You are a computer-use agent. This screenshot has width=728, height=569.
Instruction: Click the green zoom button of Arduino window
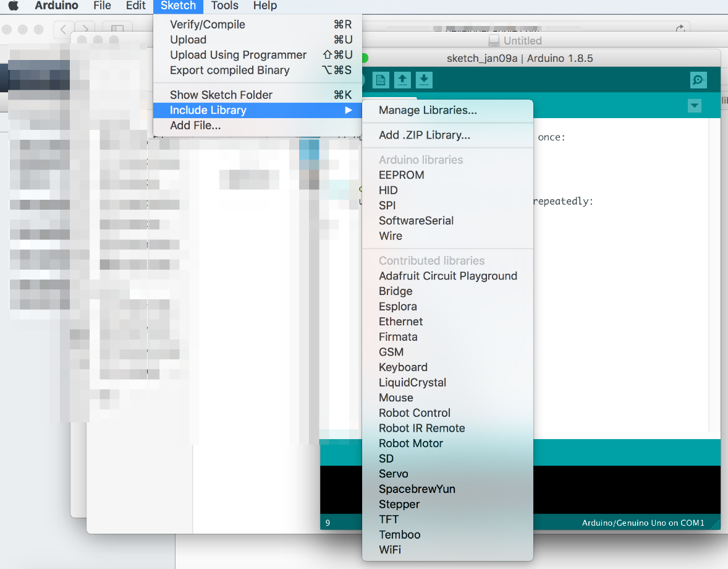tap(365, 58)
